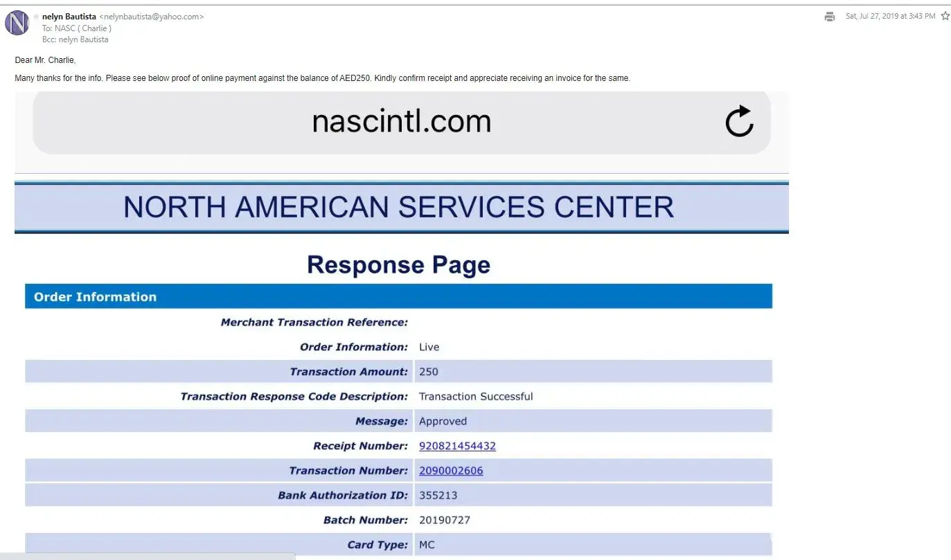Viewport: 951px width, 560px height.
Task: Select the Transaction Amount value 250
Action: click(429, 372)
